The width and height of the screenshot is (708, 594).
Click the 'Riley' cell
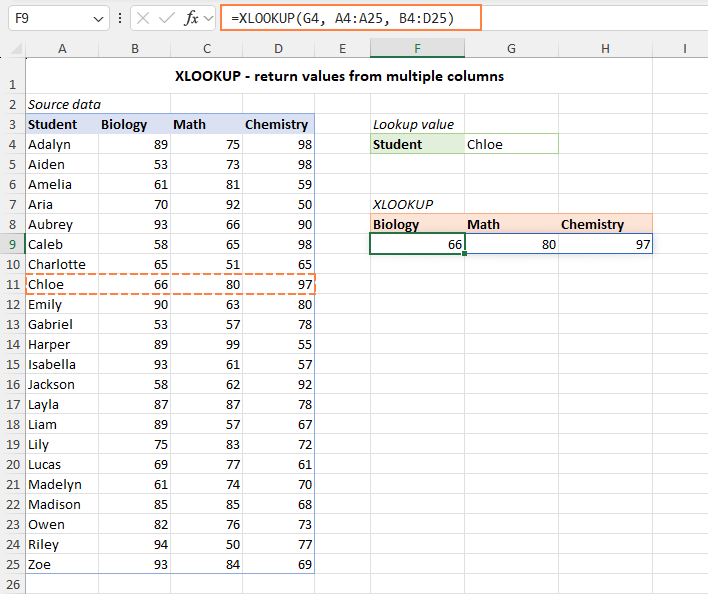pos(62,544)
